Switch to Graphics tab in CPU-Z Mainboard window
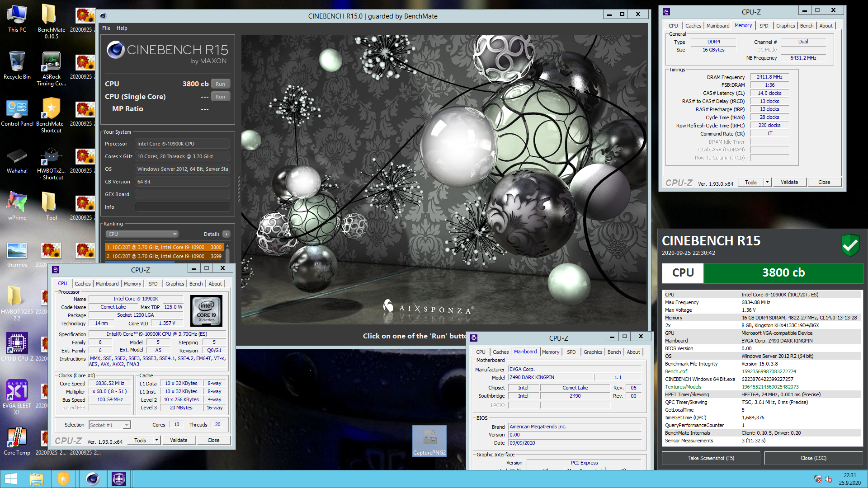 593,352
